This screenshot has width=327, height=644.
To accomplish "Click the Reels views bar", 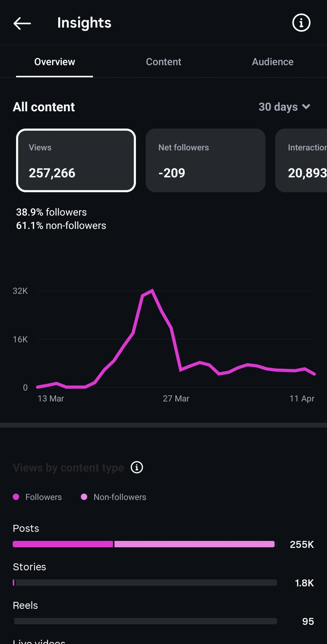I will click(145, 621).
